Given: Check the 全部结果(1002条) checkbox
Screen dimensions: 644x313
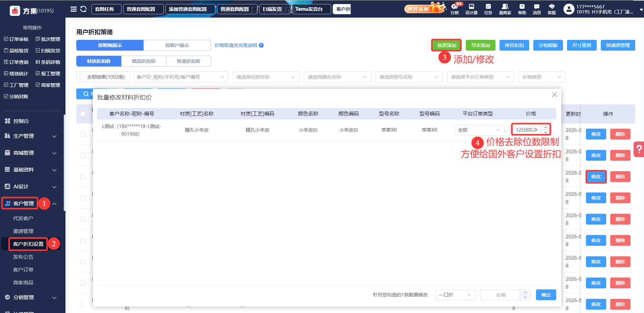Looking at the screenshot, I should tap(82, 77).
